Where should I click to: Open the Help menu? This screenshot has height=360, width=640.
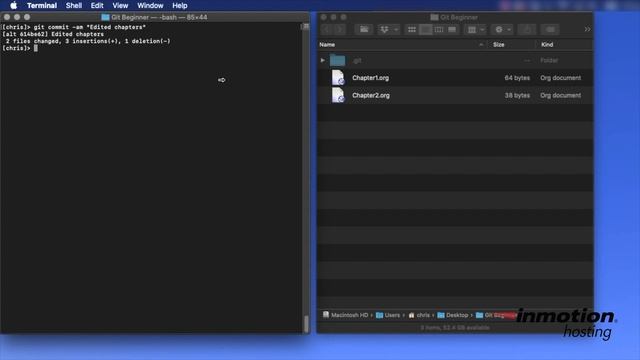[x=180, y=5]
